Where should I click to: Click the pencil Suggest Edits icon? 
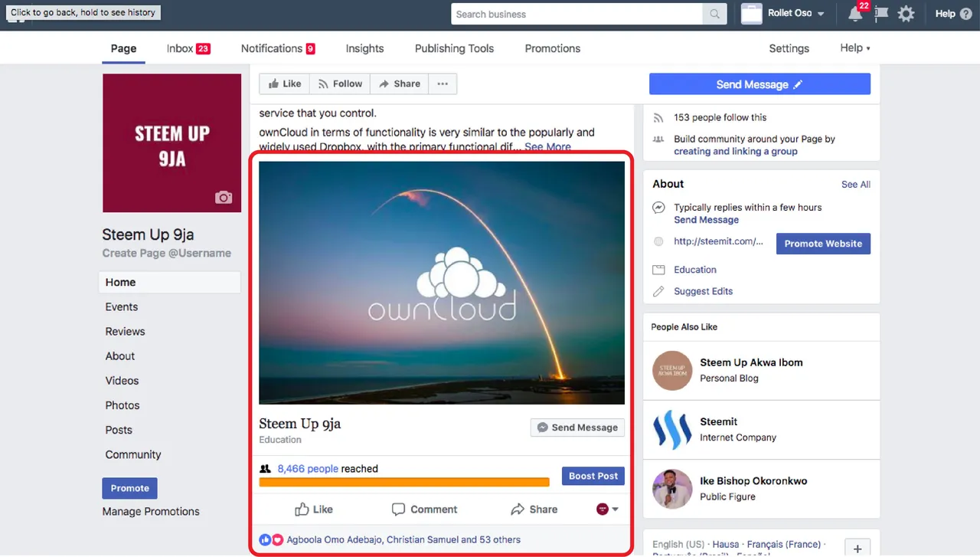(x=658, y=292)
